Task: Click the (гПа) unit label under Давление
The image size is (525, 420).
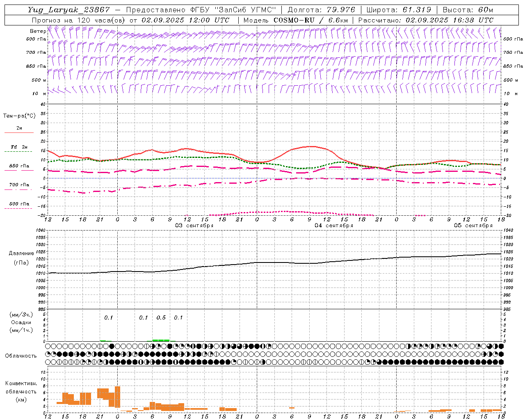Action: [x=21, y=263]
